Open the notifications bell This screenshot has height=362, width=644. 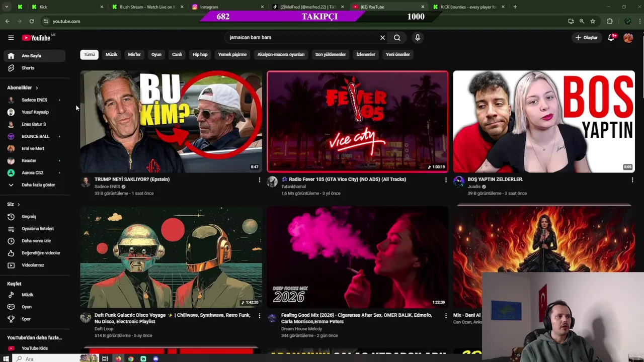[x=611, y=38]
